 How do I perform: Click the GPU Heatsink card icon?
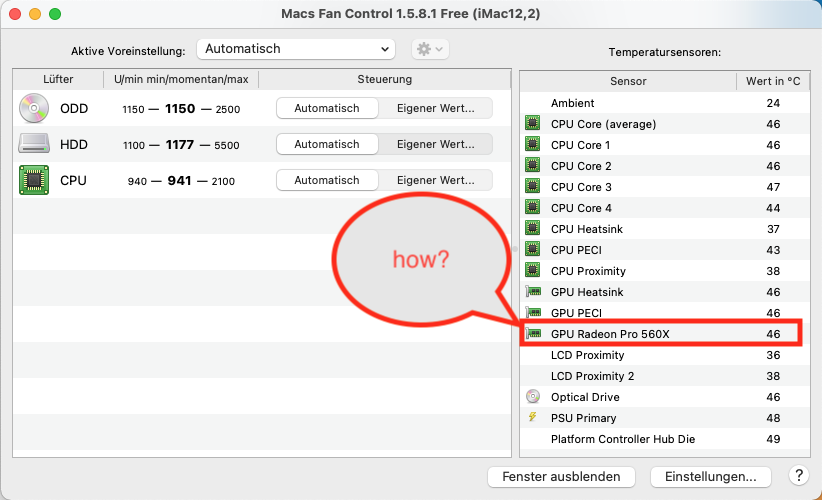click(533, 291)
